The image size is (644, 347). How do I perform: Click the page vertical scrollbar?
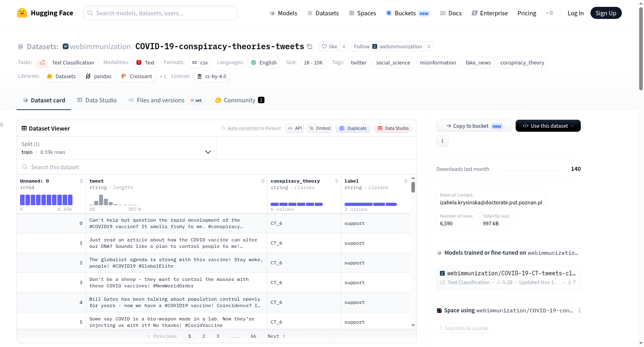[641, 48]
